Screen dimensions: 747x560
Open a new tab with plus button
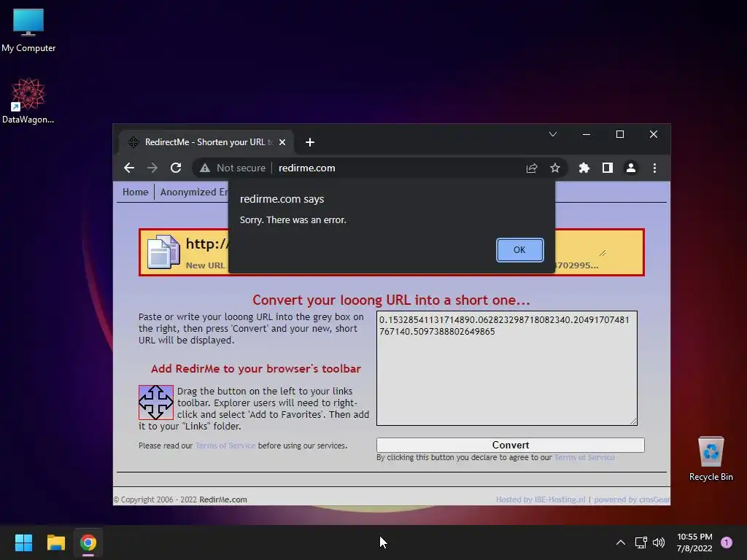[310, 142]
